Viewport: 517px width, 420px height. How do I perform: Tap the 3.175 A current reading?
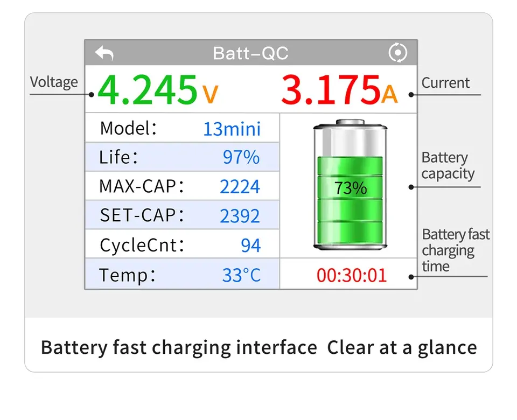[x=339, y=90]
